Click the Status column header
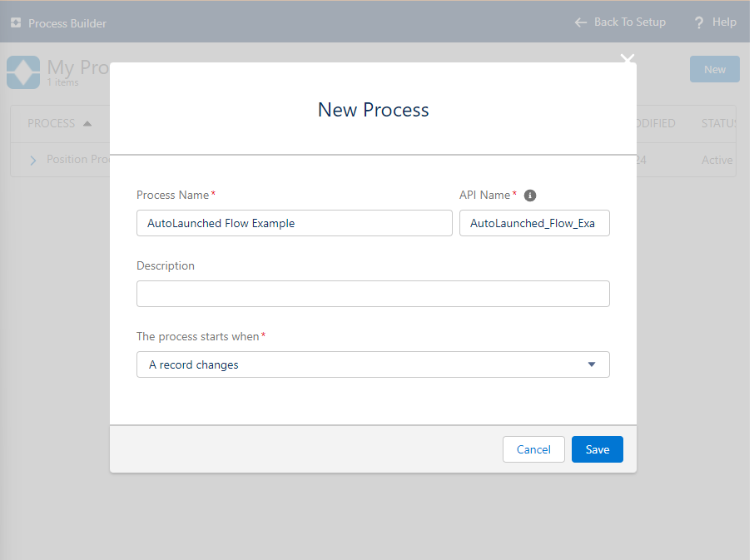This screenshot has height=560, width=754. 718,123
